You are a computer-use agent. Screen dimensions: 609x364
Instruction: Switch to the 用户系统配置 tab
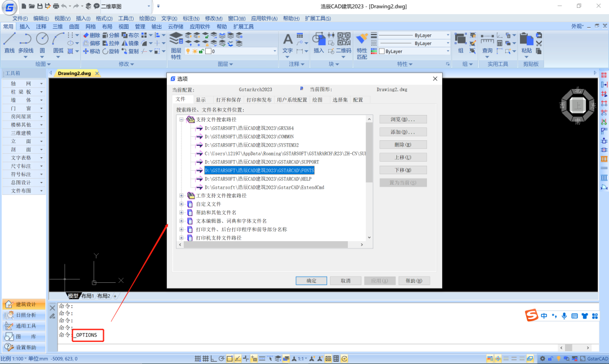click(x=292, y=100)
